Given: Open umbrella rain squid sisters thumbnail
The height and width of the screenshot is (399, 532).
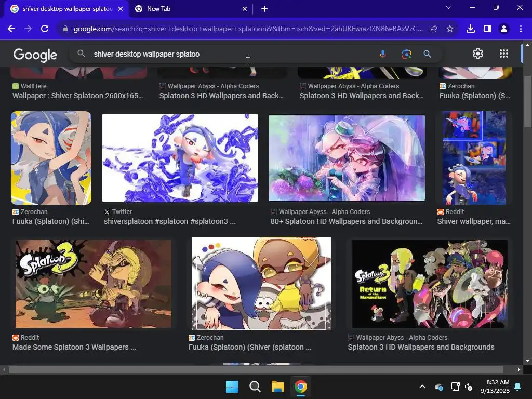Looking at the screenshot, I should 347,158.
